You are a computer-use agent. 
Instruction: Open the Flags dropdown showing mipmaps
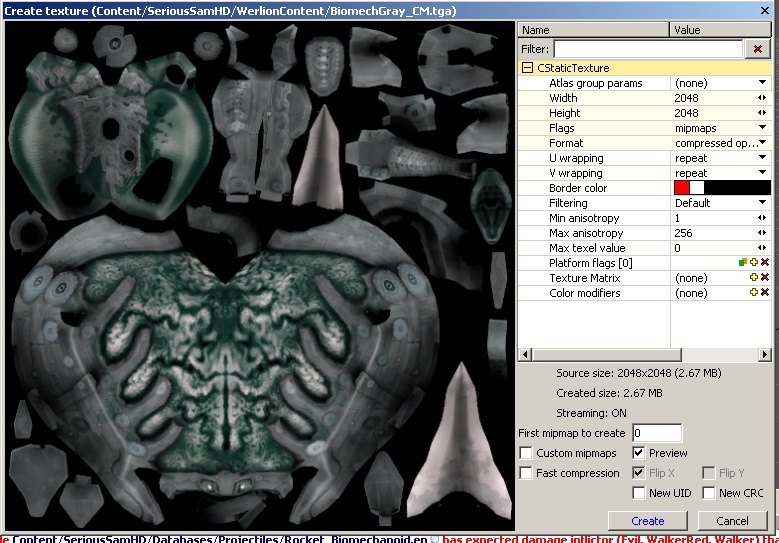tap(762, 128)
